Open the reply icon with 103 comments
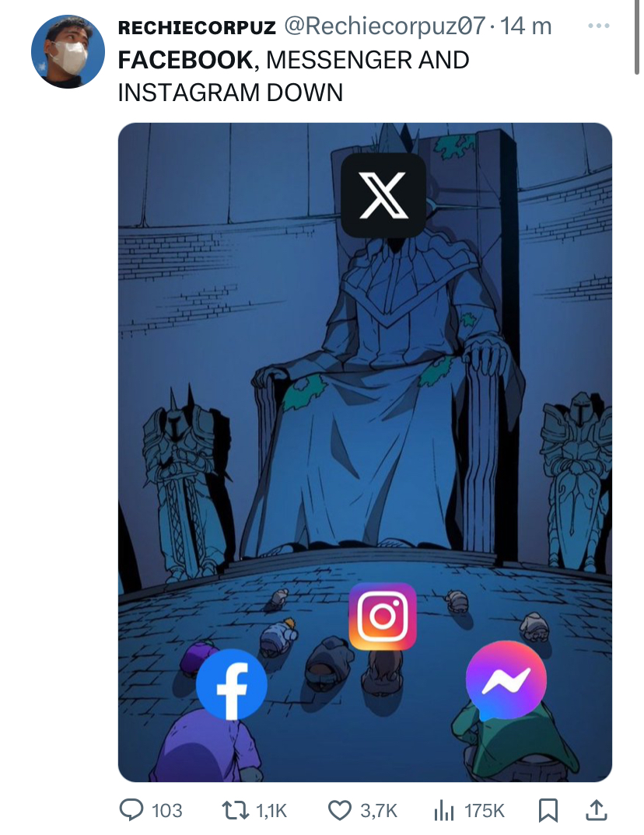Screen dimensions: 644x835 tap(131, 810)
